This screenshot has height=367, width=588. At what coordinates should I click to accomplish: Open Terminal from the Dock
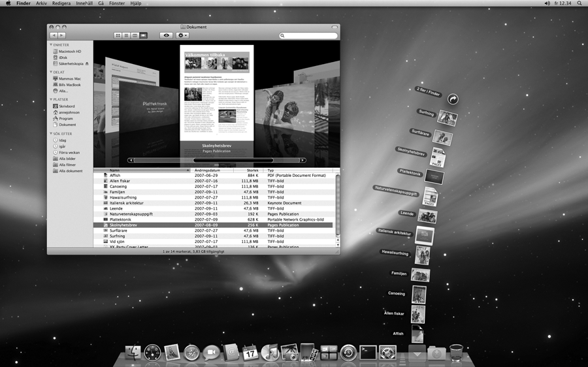pyautogui.click(x=368, y=353)
